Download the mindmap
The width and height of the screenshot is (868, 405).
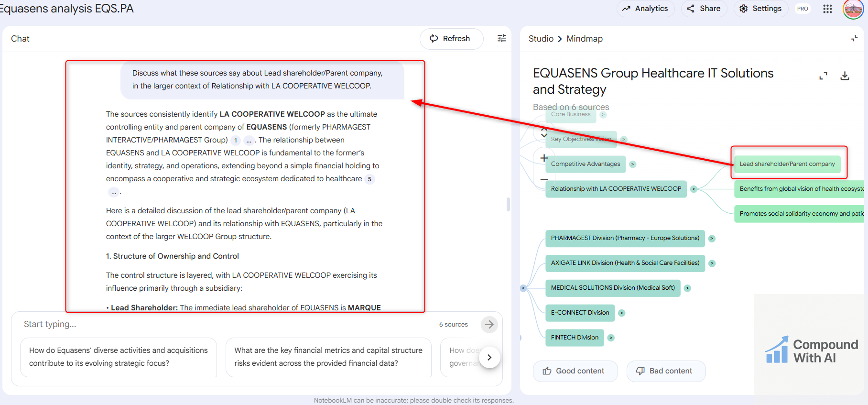(845, 76)
